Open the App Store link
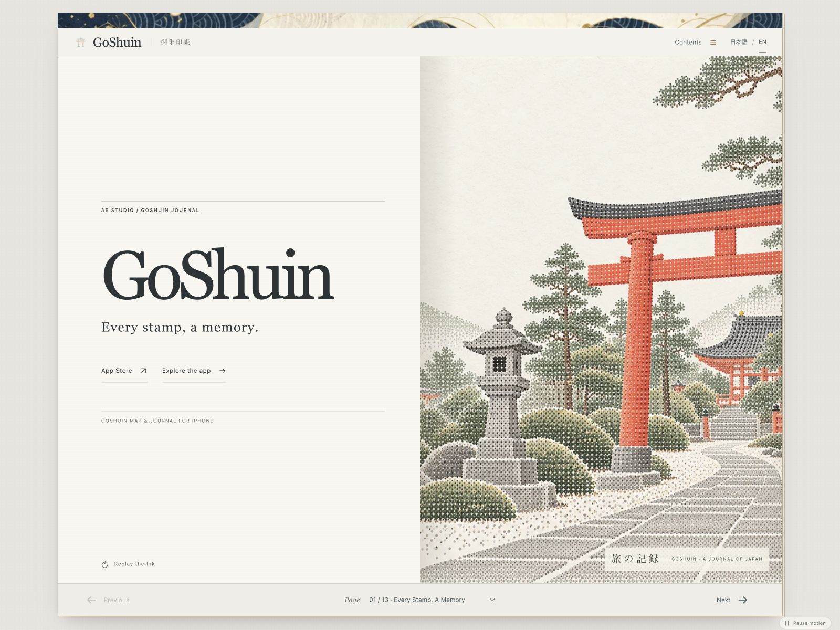The width and height of the screenshot is (840, 630). click(124, 371)
